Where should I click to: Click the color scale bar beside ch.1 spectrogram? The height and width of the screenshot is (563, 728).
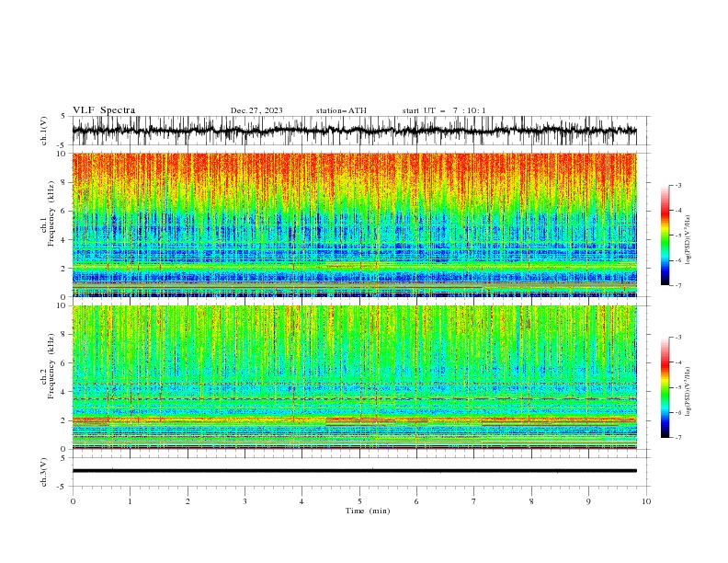(x=665, y=236)
